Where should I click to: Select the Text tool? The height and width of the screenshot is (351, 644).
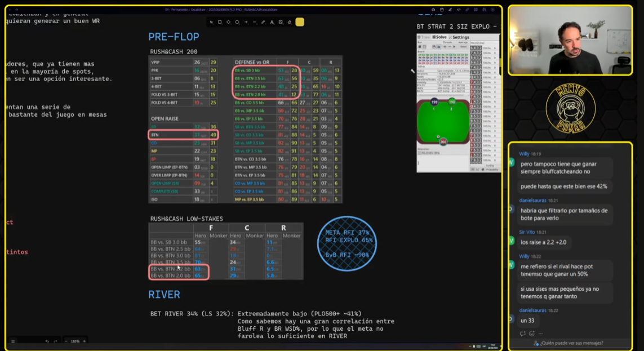click(272, 22)
